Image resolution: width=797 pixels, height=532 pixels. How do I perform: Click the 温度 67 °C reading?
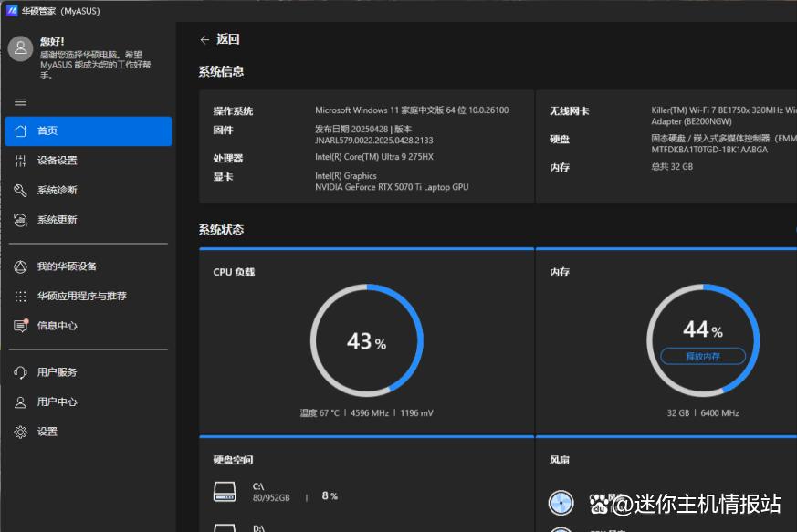point(320,413)
